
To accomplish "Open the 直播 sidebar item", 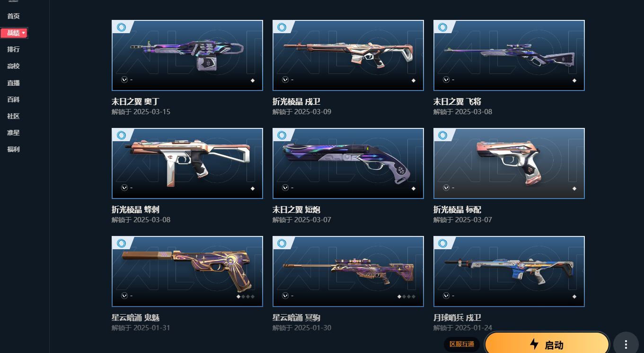I will point(13,83).
